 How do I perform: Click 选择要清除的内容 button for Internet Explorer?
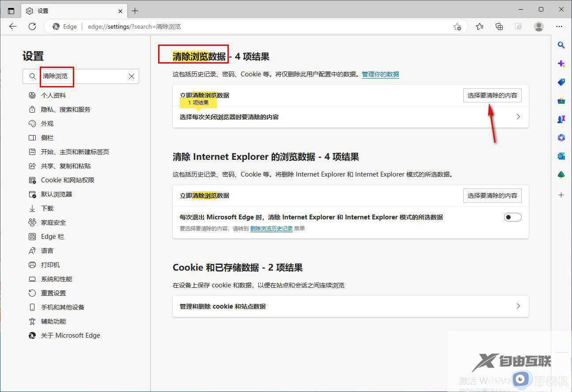point(492,196)
